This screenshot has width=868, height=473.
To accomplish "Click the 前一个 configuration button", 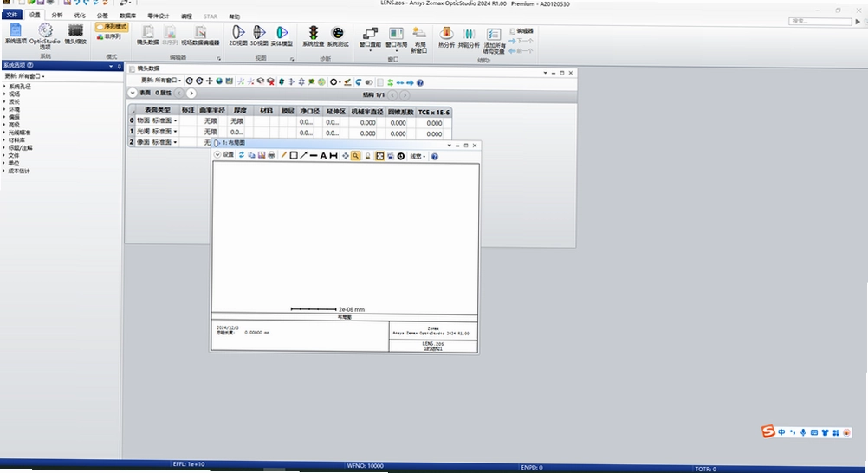I will (x=521, y=50).
